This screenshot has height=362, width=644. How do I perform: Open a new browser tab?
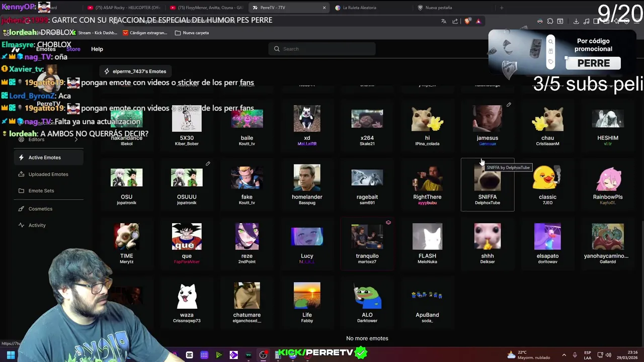501,8
